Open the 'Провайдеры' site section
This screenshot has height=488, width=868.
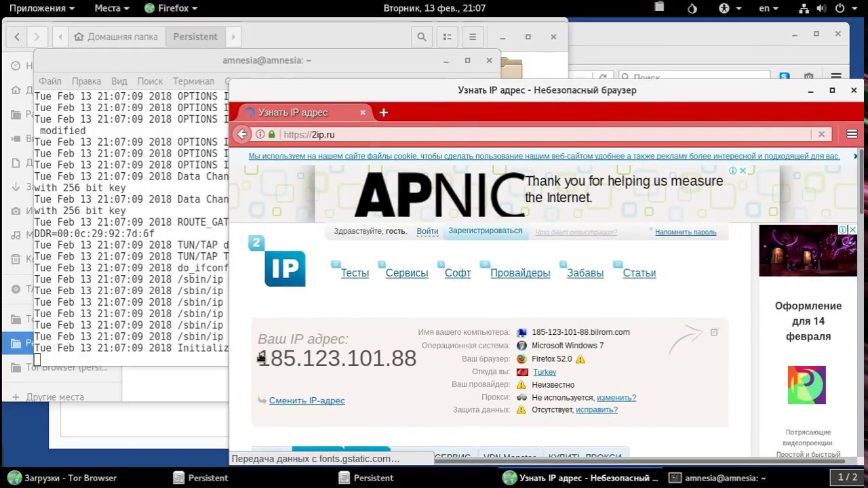pos(520,273)
